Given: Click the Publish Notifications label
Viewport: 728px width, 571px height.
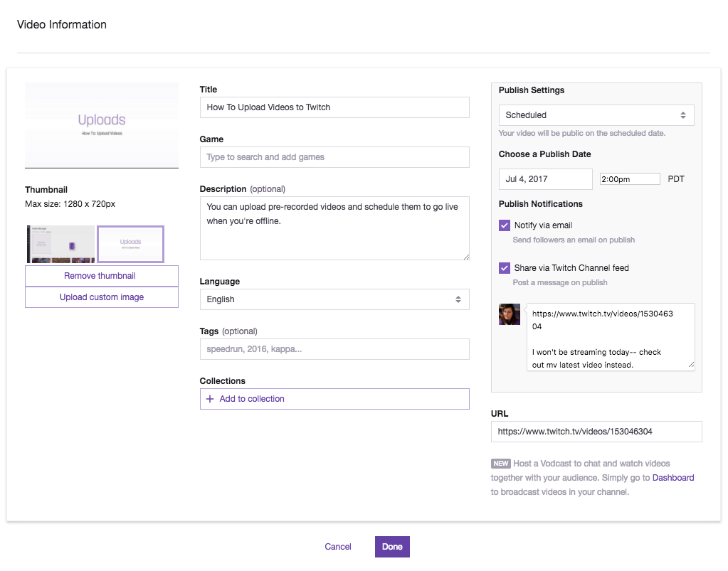Looking at the screenshot, I should pos(540,204).
